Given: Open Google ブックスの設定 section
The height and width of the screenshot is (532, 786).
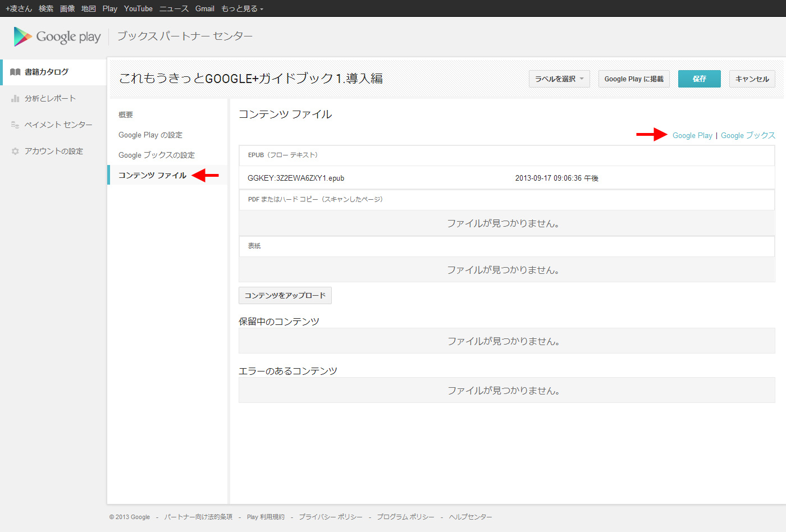Looking at the screenshot, I should point(157,155).
